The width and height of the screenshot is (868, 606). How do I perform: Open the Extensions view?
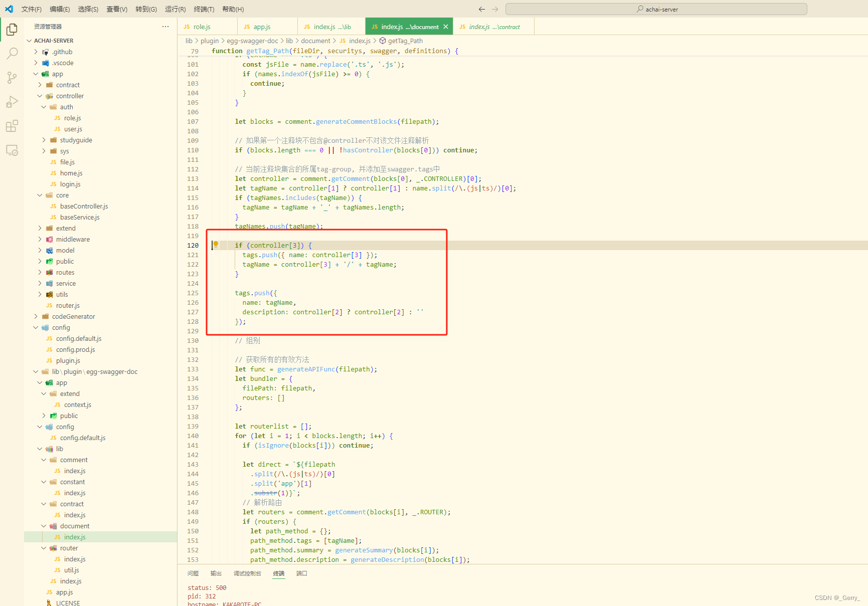tap(12, 126)
